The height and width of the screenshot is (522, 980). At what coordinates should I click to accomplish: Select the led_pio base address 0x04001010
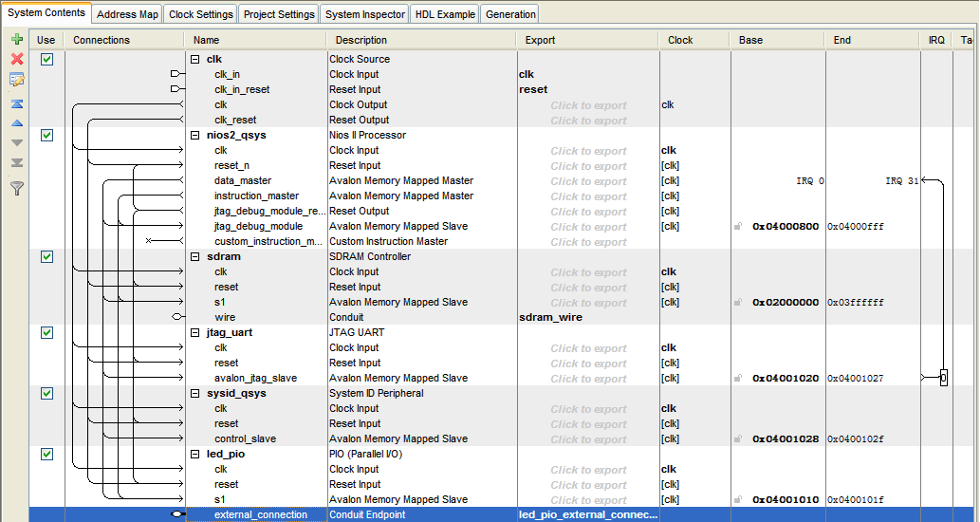click(786, 499)
